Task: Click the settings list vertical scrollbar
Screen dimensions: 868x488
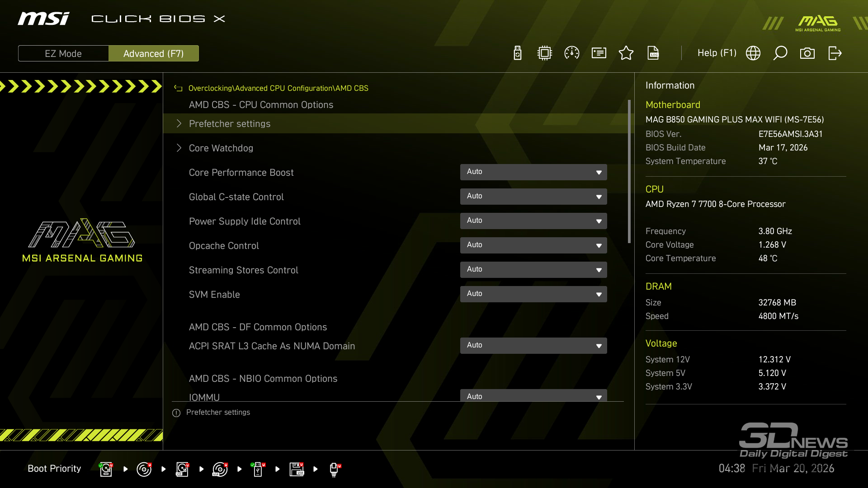Action: tap(629, 172)
